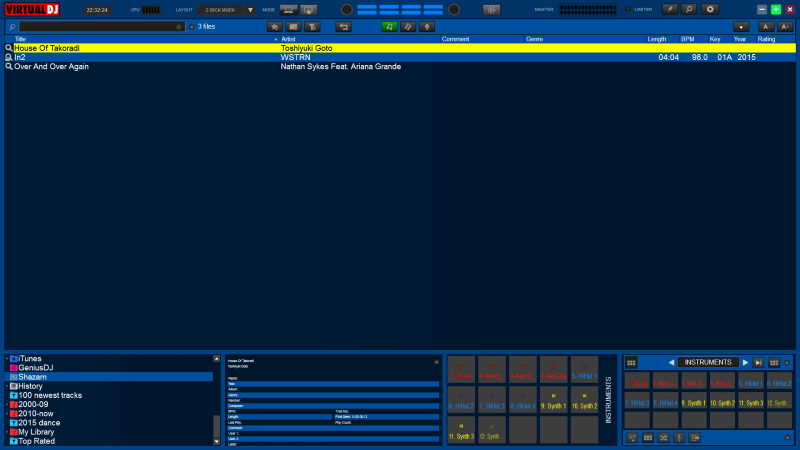The image size is (800, 450).
Task: Trigger '10. Synth 2' pad in large pad grid
Action: [584, 400]
